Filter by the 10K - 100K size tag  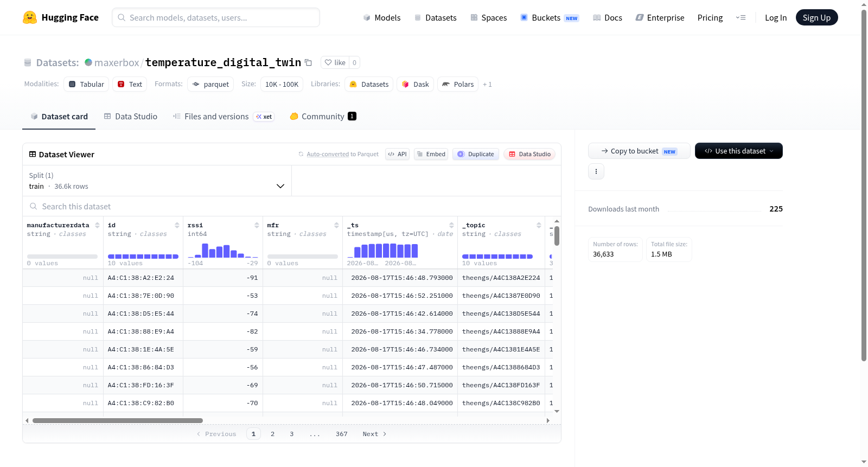coord(282,84)
